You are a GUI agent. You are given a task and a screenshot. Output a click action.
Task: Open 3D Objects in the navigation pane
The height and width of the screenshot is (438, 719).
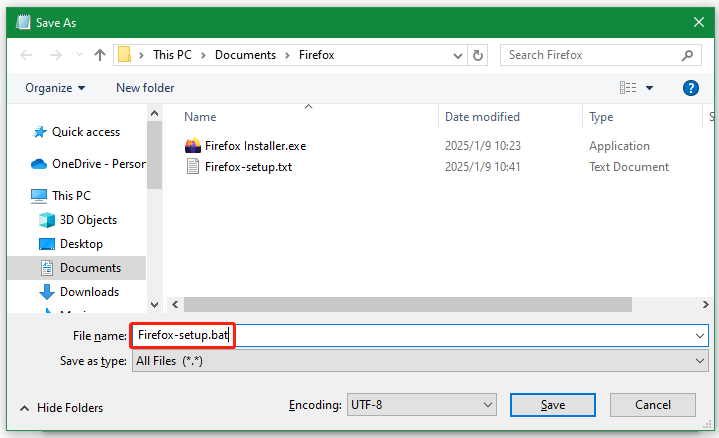point(88,220)
